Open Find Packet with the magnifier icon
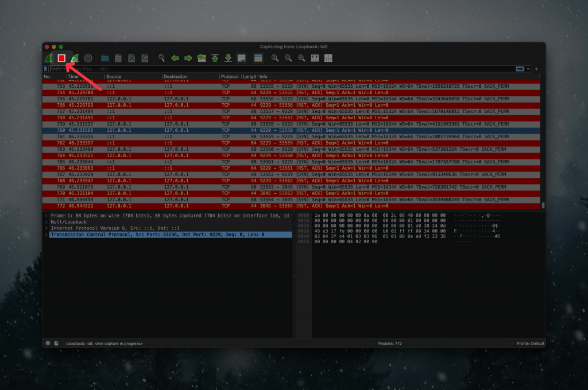This screenshot has height=390, width=588. click(161, 58)
